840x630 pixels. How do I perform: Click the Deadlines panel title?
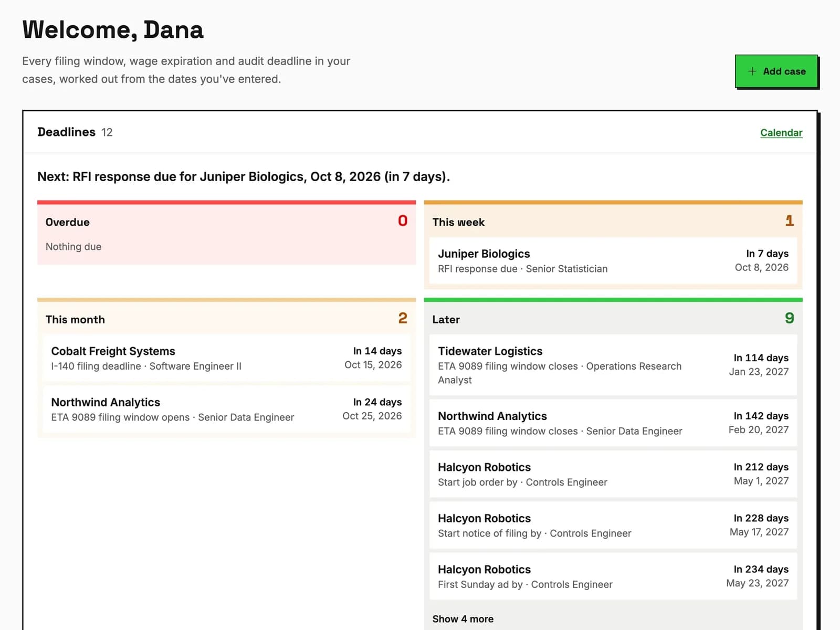(x=66, y=132)
